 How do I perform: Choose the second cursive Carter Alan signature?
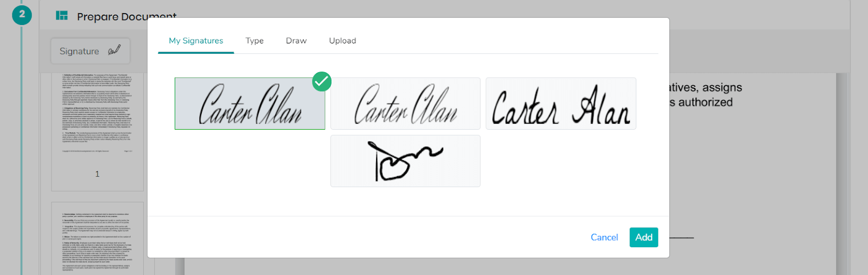pyautogui.click(x=405, y=104)
